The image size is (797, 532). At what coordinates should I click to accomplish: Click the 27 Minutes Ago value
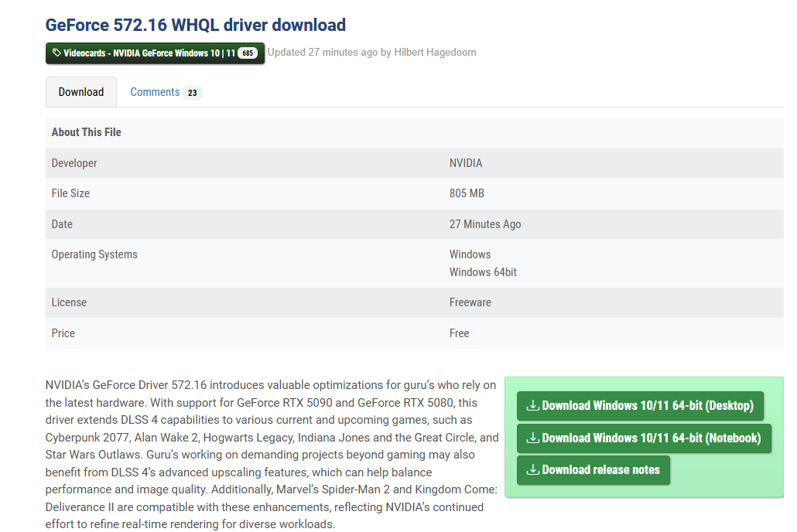(485, 224)
